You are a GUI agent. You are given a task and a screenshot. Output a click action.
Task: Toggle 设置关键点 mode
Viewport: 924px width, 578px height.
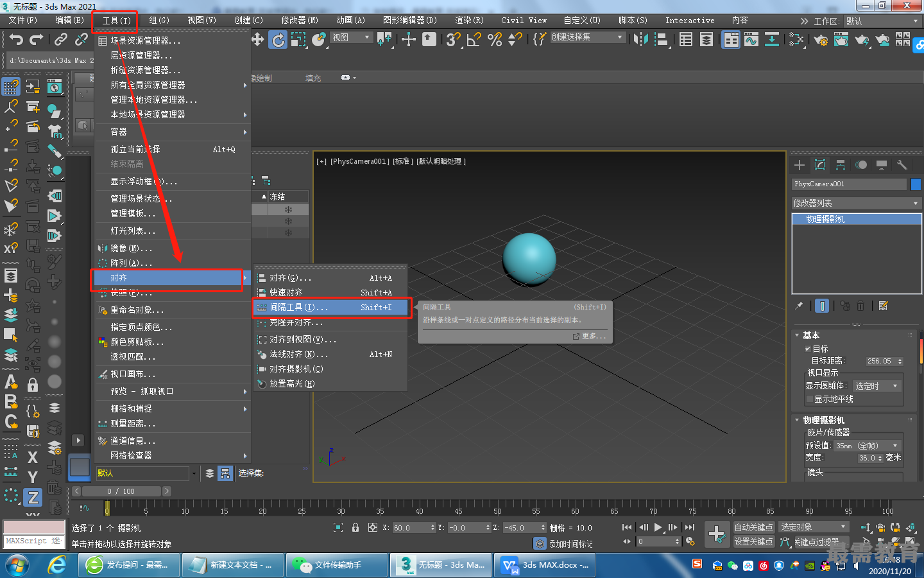(x=753, y=541)
